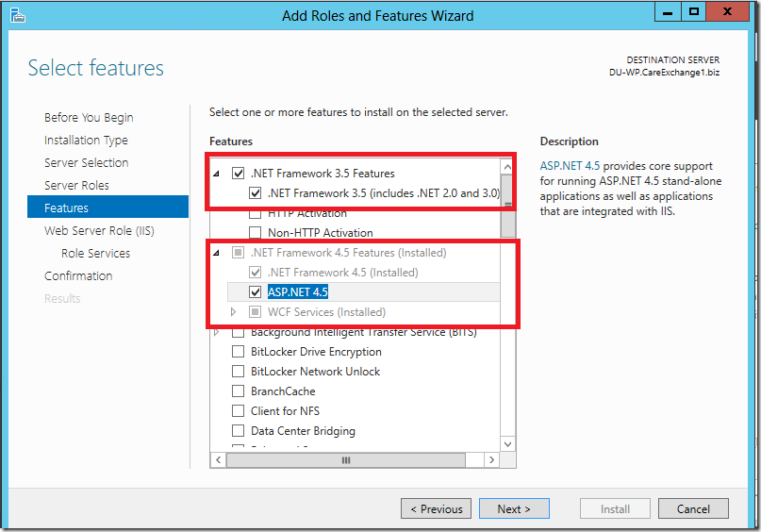Click the horizontal scroll right arrow
This screenshot has height=532, width=761.
(491, 459)
